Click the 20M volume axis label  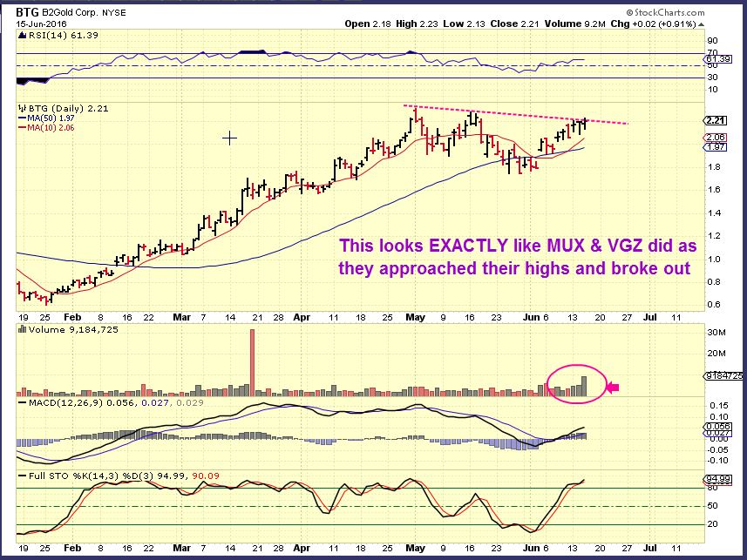(x=716, y=354)
